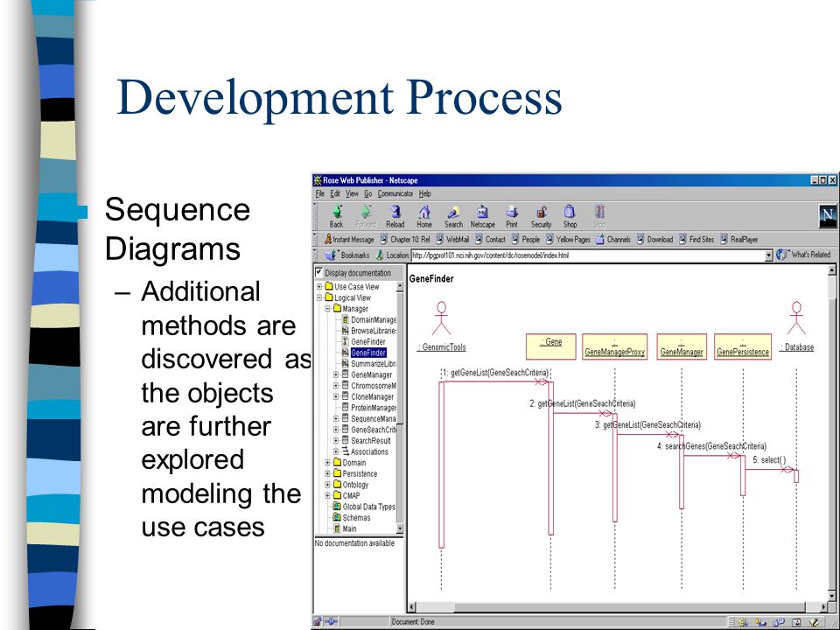840x630 pixels.
Task: Click the Stop loading icon
Action: (599, 216)
